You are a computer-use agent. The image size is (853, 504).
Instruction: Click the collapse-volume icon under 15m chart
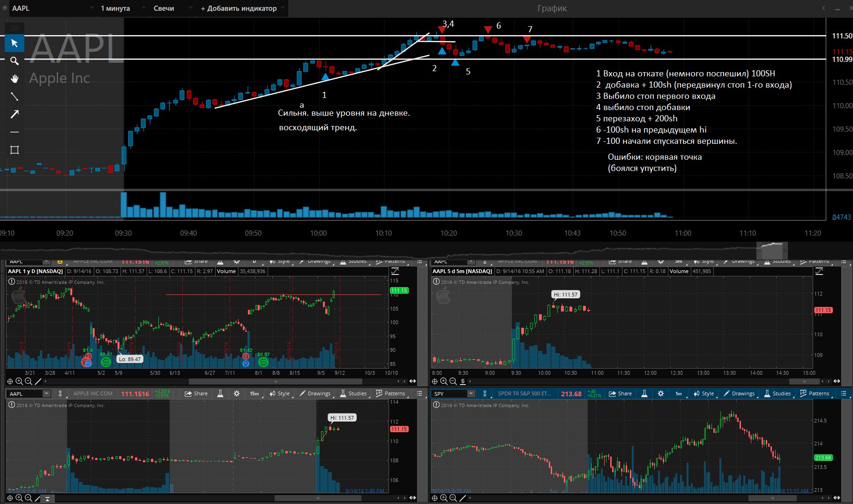click(47, 498)
